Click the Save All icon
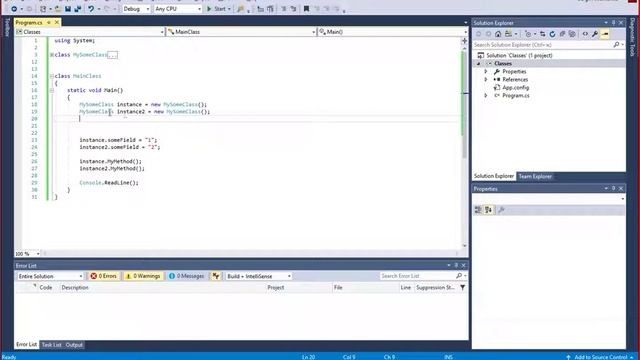This screenshot has height=360, width=640. 78,9
